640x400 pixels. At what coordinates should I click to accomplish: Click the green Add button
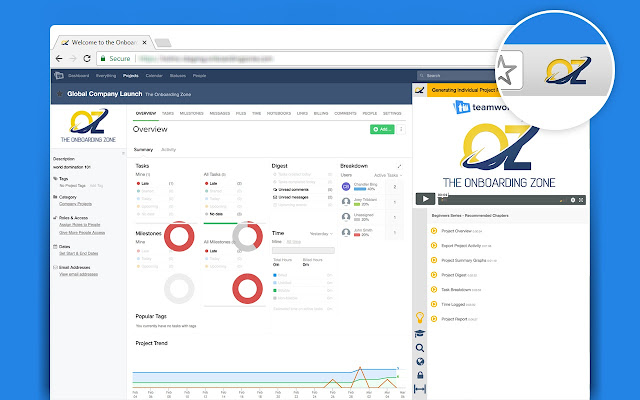(x=382, y=129)
